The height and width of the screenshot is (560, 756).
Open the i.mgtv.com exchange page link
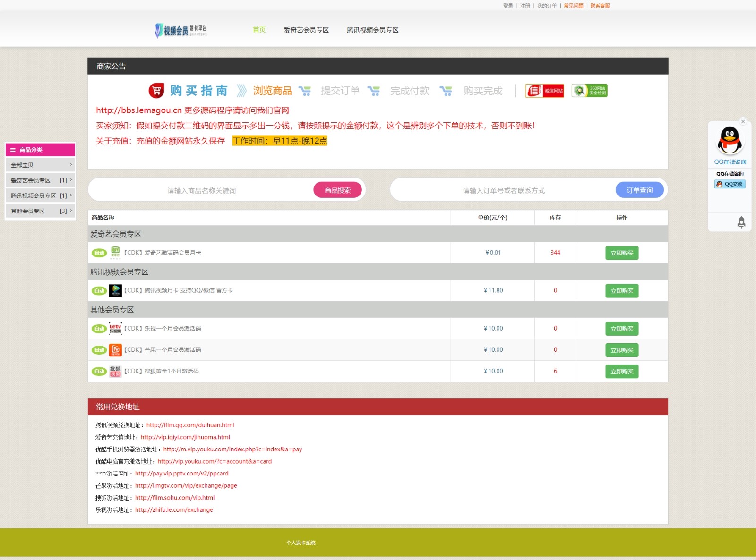186,485
